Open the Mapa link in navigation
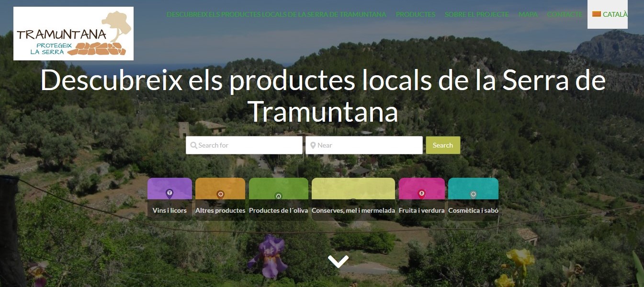 click(528, 14)
